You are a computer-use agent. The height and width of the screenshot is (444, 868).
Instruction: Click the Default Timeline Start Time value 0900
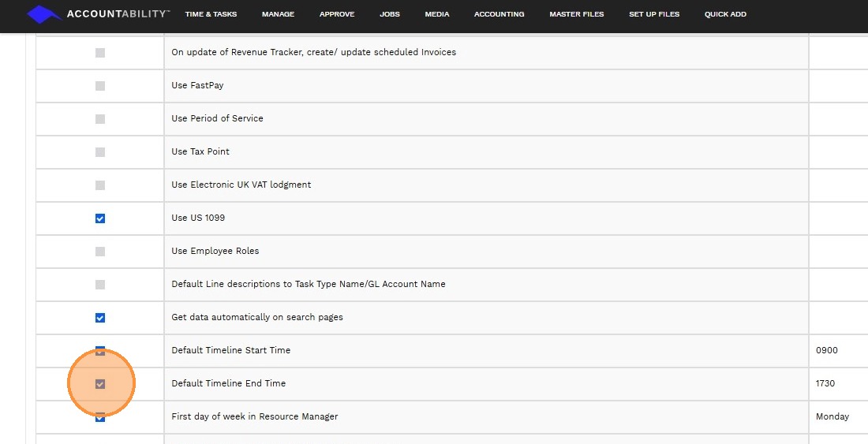point(827,350)
